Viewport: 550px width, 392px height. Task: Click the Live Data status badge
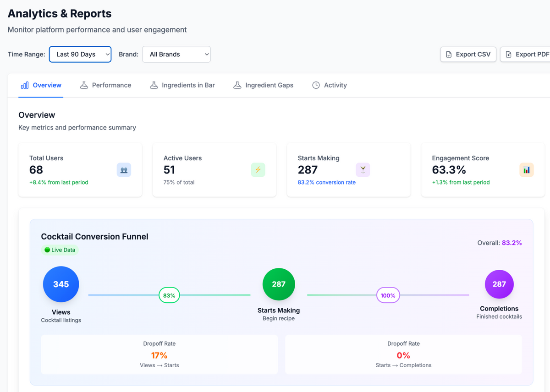[x=60, y=250]
